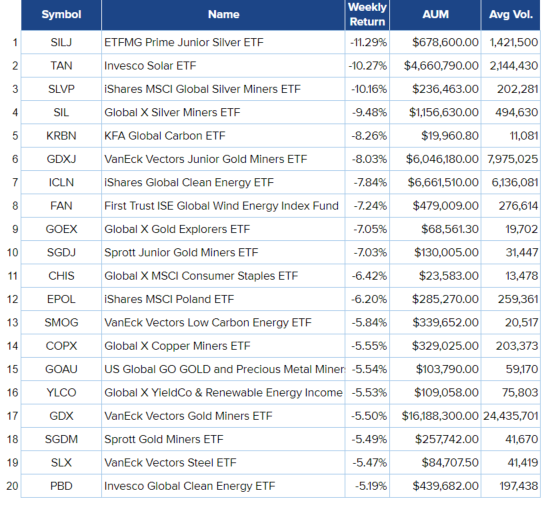546x505 pixels.
Task: Select the 7,975,025 average volume cell
Action: point(511,159)
